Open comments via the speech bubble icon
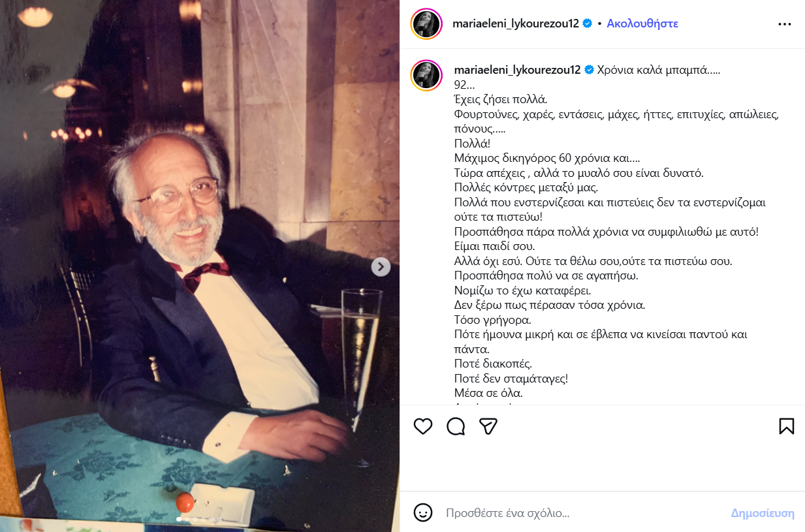 [456, 426]
